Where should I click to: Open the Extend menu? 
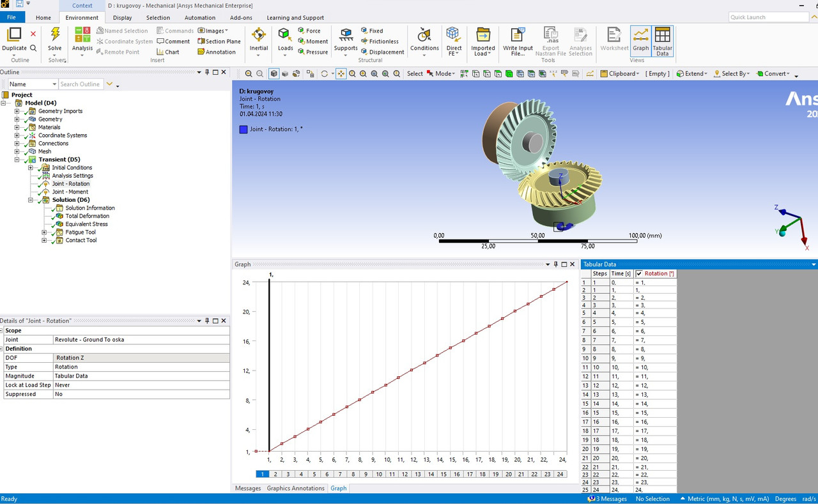tap(692, 73)
